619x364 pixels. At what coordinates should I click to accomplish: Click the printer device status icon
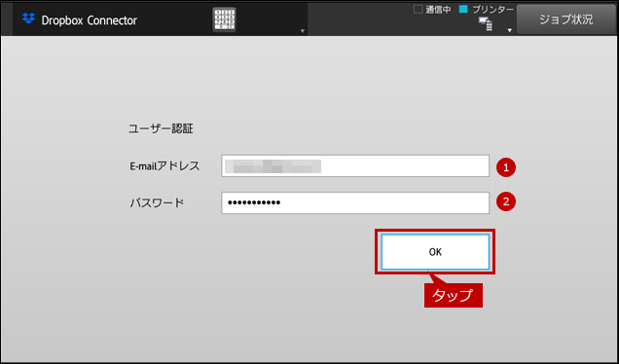coord(486,23)
